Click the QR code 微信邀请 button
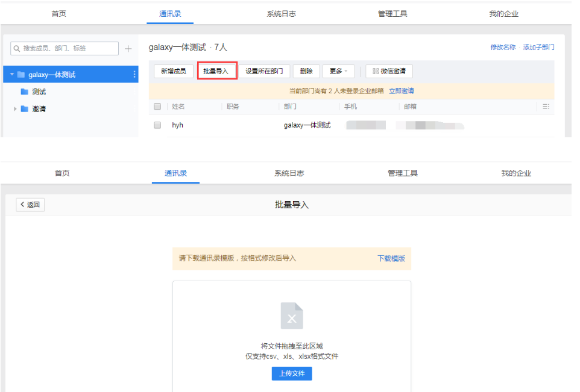580x392 pixels. 389,71
